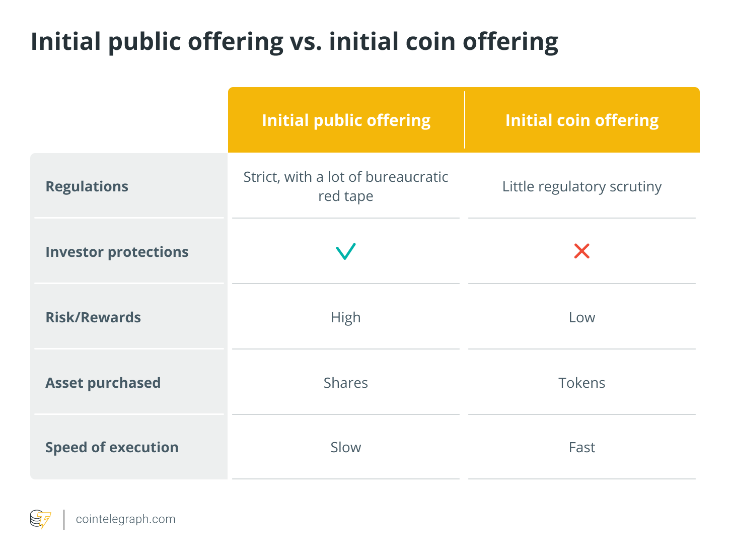Click the 'High' risk cell
The height and width of the screenshot is (560, 730).
point(346,317)
